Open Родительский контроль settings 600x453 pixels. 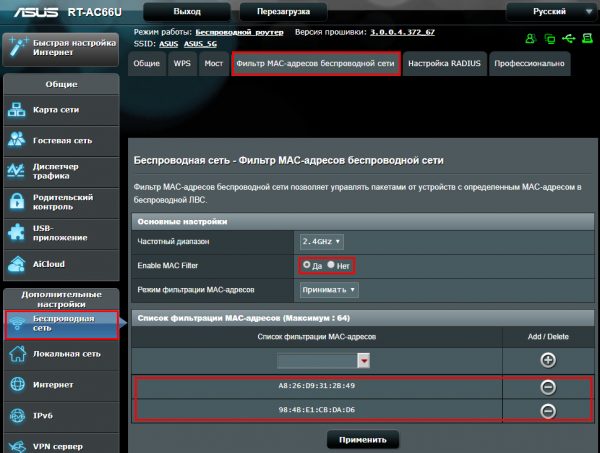click(63, 202)
